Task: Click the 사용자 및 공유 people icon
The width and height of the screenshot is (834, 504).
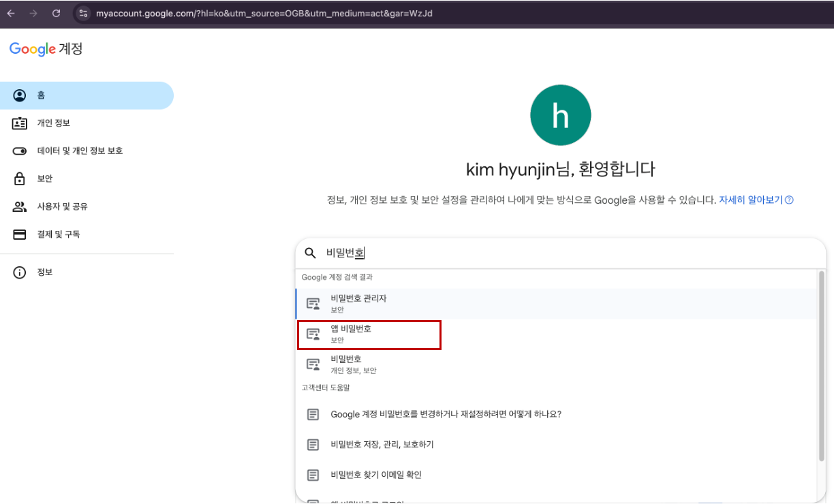Action: pos(20,206)
